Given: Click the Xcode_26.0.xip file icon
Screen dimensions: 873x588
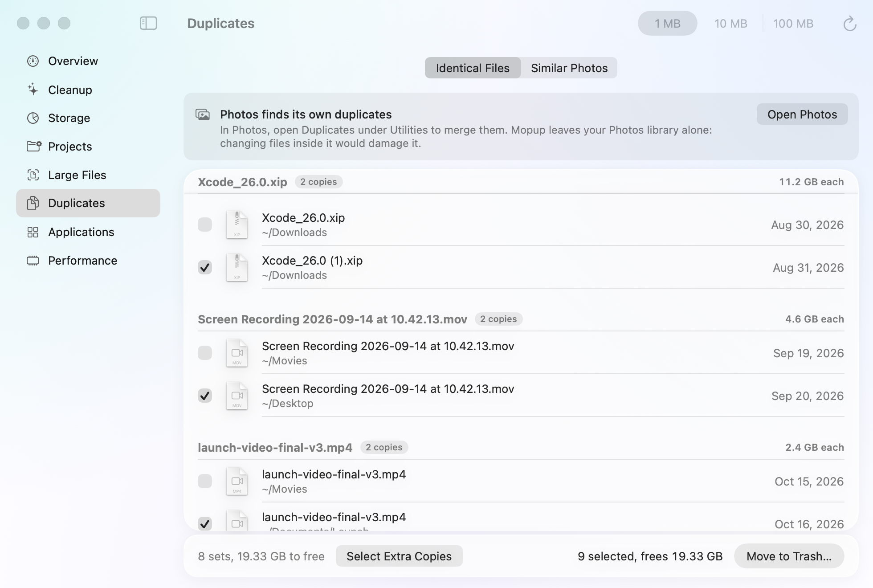Looking at the screenshot, I should pos(237,225).
